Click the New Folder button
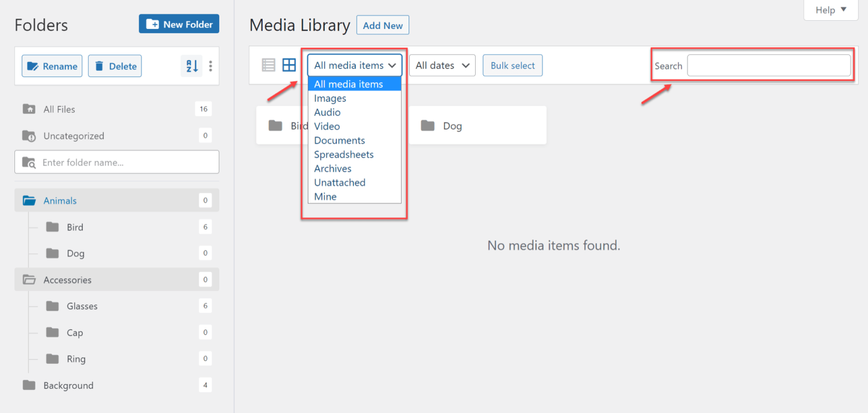868x413 pixels. pos(179,24)
